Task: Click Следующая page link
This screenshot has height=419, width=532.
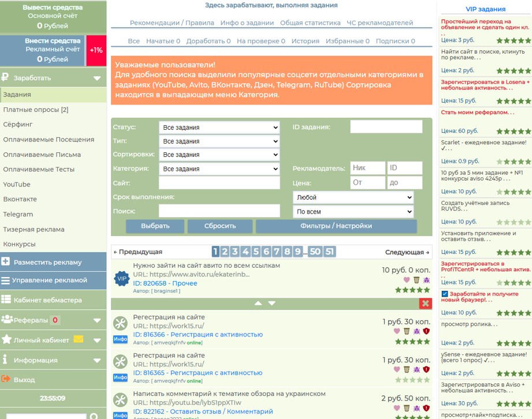Action: 407,252
